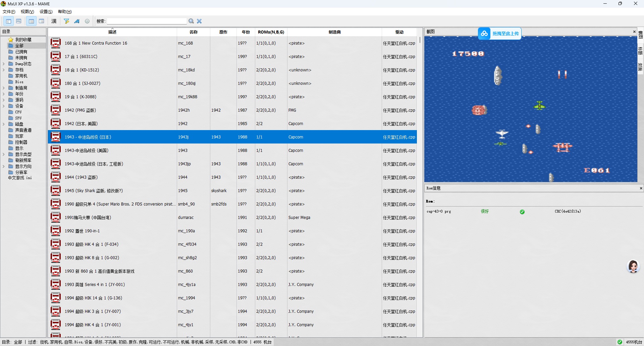Clear search with the blue X icon
This screenshot has width=644, height=346.
(199, 21)
